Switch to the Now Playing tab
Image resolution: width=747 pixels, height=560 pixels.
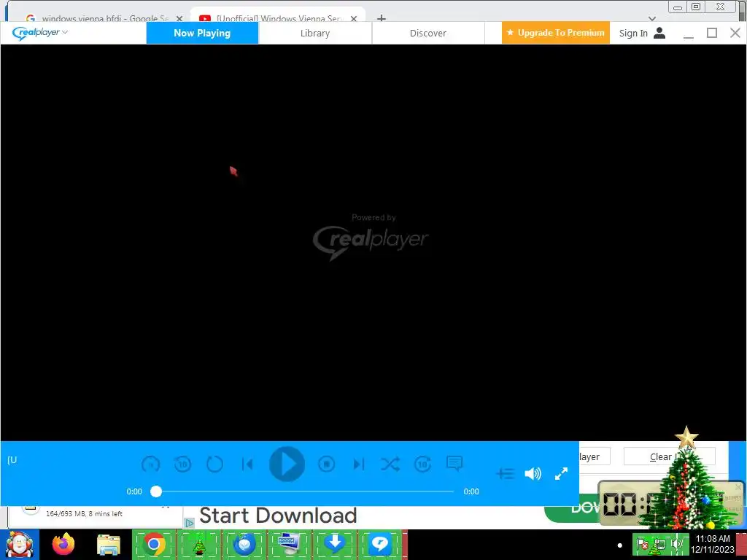(202, 33)
